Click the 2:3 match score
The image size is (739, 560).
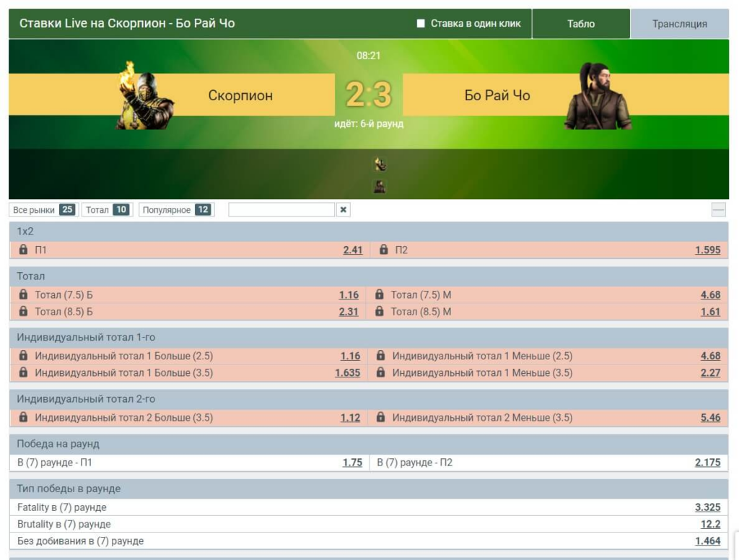pyautogui.click(x=369, y=95)
